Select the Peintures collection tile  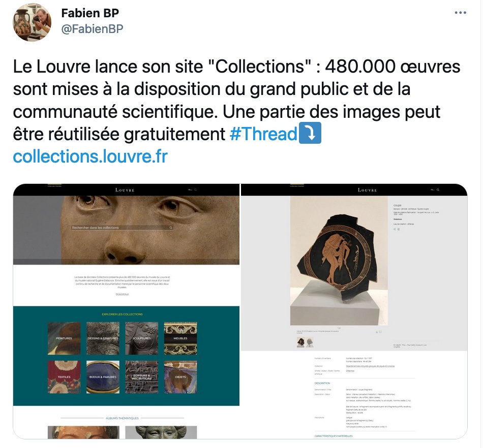(64, 338)
